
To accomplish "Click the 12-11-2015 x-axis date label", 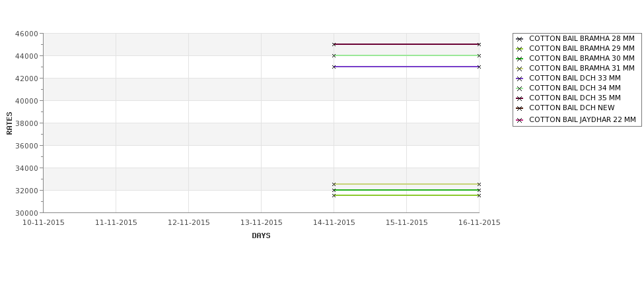I will click(x=188, y=222).
